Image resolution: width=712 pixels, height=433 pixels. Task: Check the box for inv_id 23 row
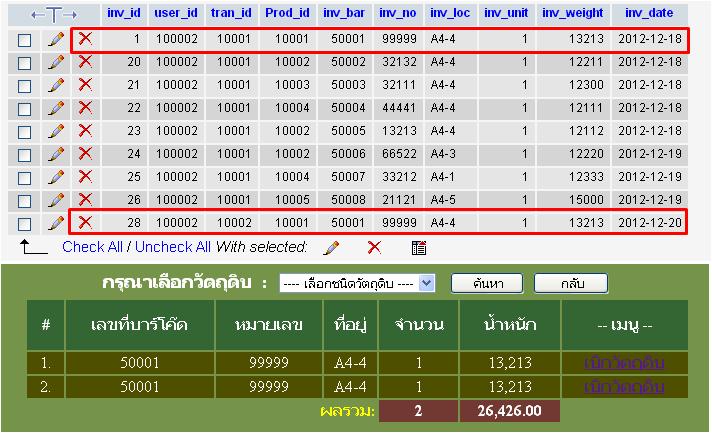tap(25, 133)
